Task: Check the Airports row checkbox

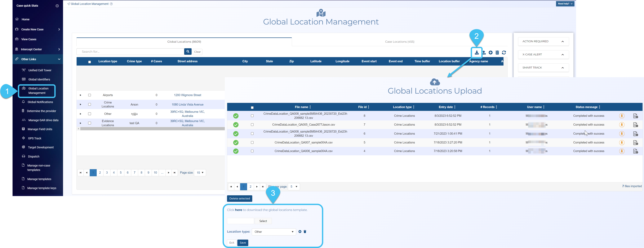Action: (89, 95)
